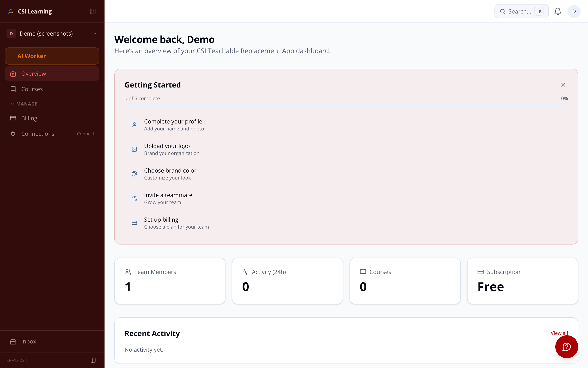Open the help chat bubble button
The height and width of the screenshot is (368, 588).
pyautogui.click(x=567, y=347)
